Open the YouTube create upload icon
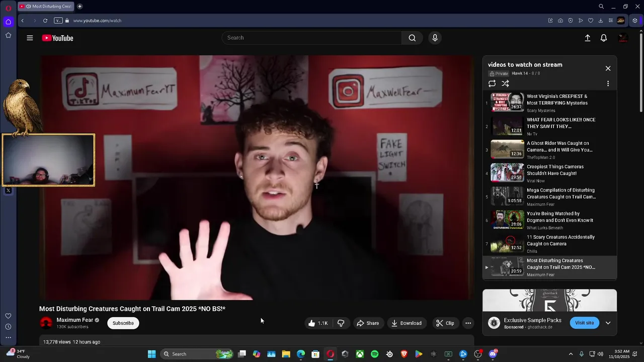644x362 pixels. (587, 38)
